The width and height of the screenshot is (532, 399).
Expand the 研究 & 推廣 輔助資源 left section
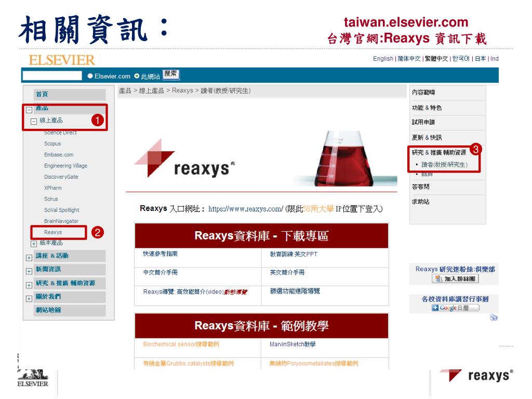(29, 285)
